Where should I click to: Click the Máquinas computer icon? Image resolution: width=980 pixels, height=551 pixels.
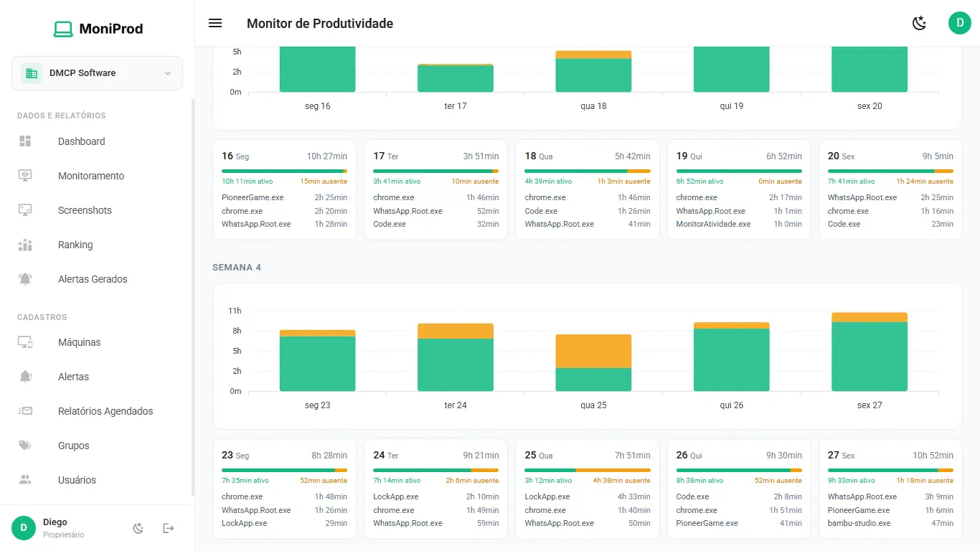(25, 342)
